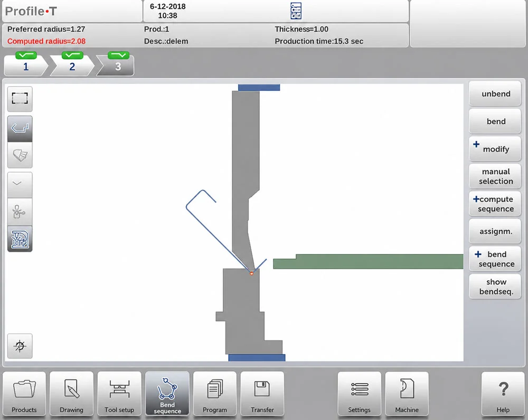This screenshot has height=420, width=528.
Task: Click the green backgauge finger in the view
Action: point(368,262)
